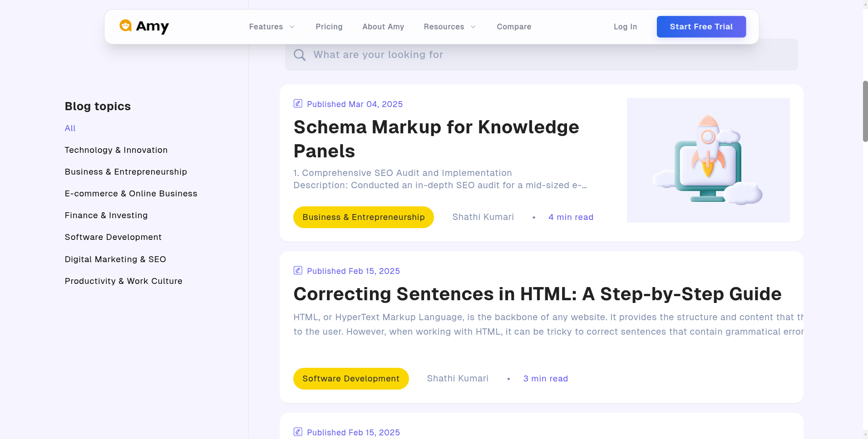Select the All blog topic filter
This screenshot has height=439, width=868.
click(x=70, y=128)
